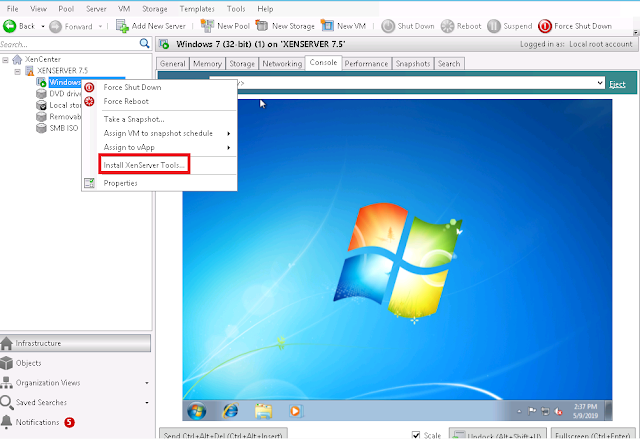Click the running Windows VM icon in tree

(x=41, y=82)
